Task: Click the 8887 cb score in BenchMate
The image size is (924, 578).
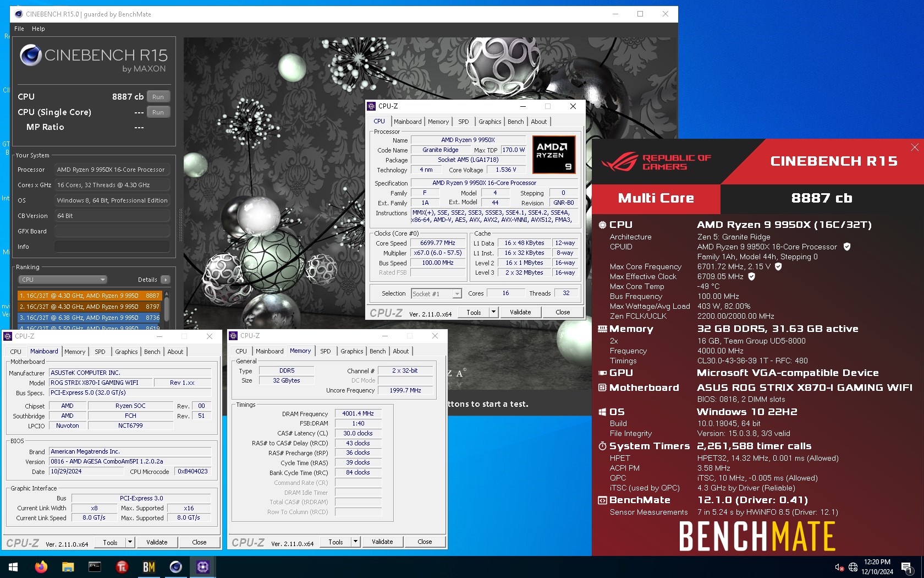Action: (x=822, y=198)
